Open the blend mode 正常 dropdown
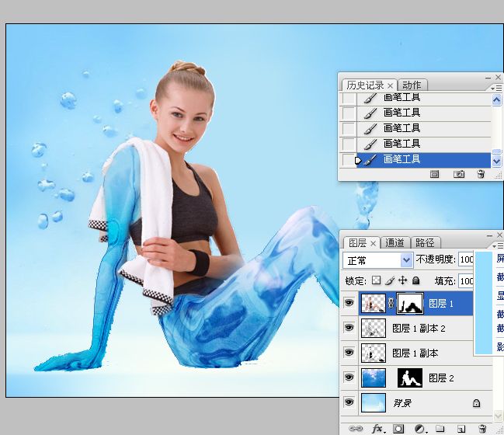Screen dimensions: 504x435 377,260
